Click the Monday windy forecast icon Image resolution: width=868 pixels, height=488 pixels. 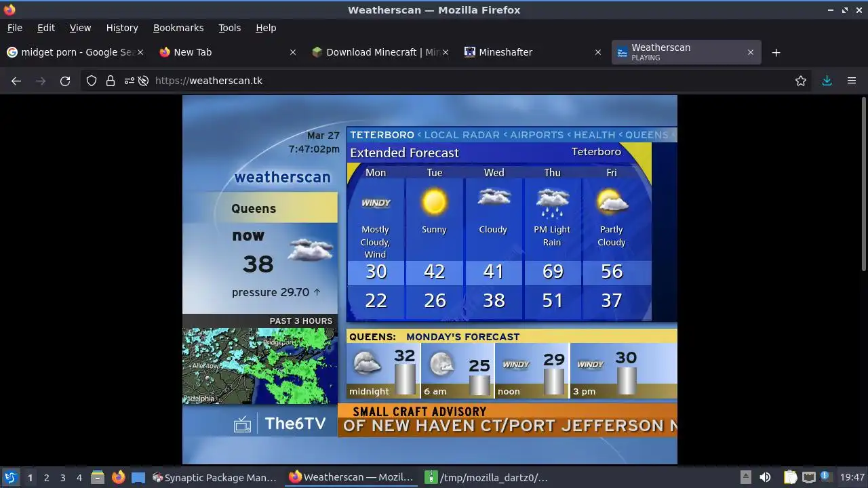pyautogui.click(x=376, y=203)
